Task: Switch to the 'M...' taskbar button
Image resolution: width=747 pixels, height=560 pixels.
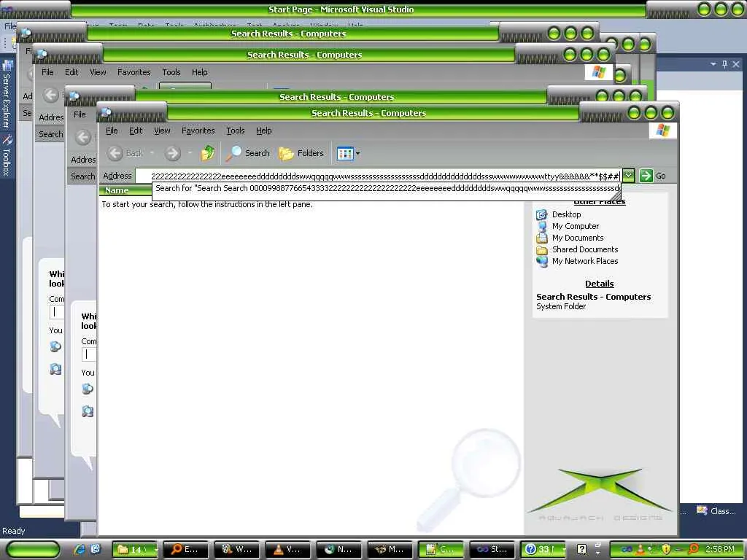Action: coord(390,550)
